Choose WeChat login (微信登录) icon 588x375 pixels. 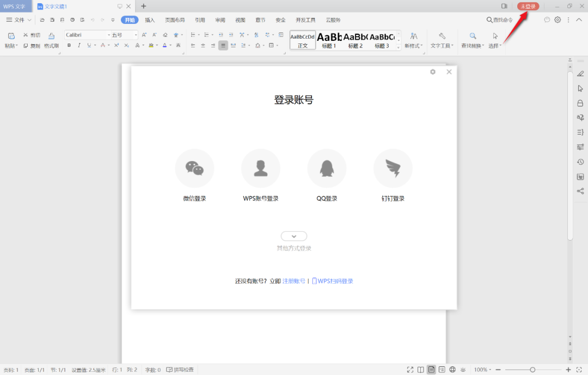194,168
